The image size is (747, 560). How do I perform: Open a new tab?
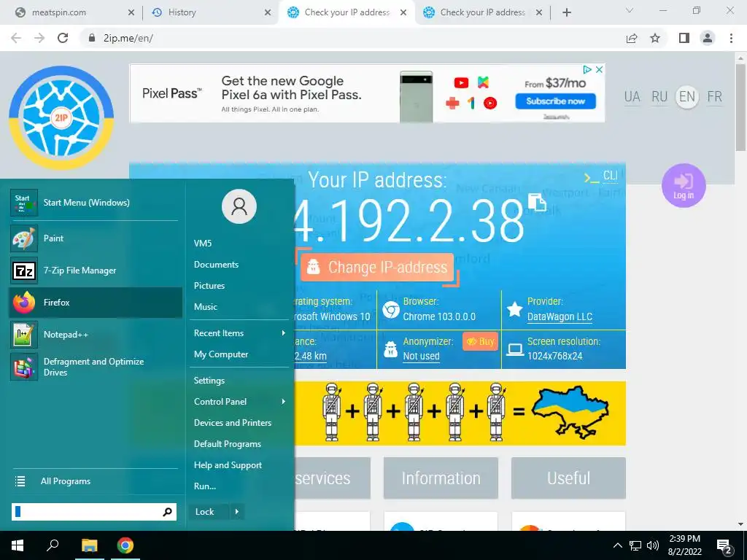[566, 12]
